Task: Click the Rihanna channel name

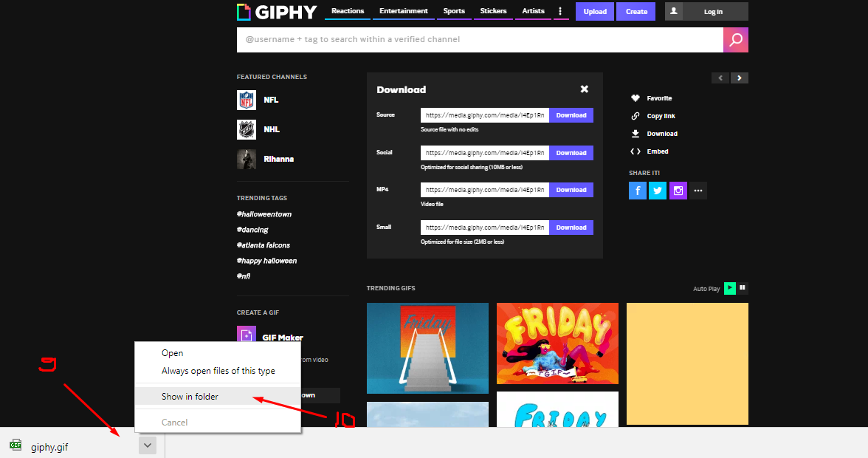Action: click(x=278, y=160)
